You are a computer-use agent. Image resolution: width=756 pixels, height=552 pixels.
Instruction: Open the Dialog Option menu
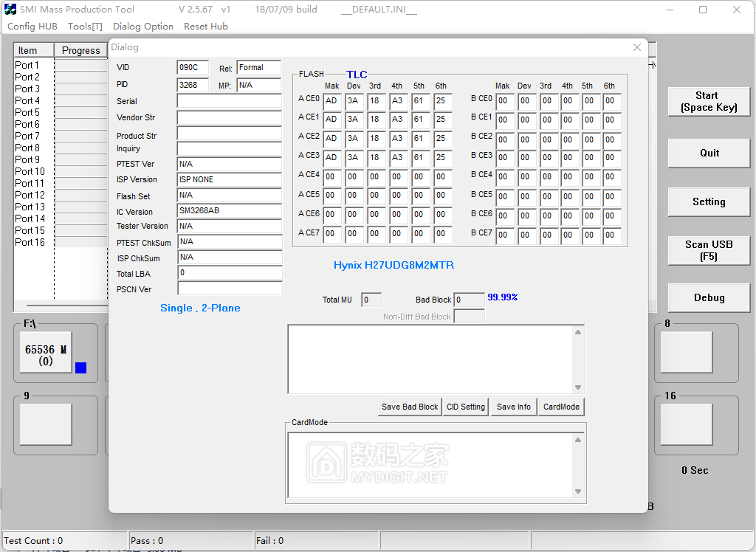click(x=142, y=26)
